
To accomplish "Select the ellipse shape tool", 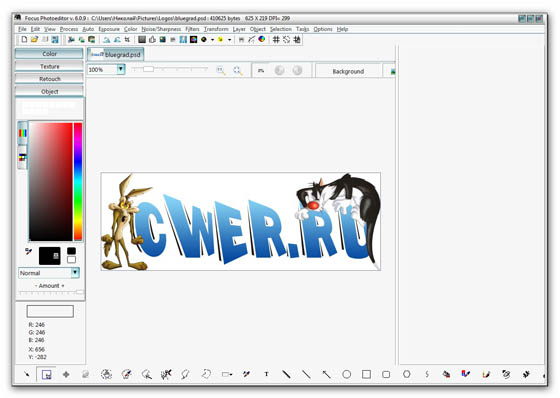I will tap(346, 374).
